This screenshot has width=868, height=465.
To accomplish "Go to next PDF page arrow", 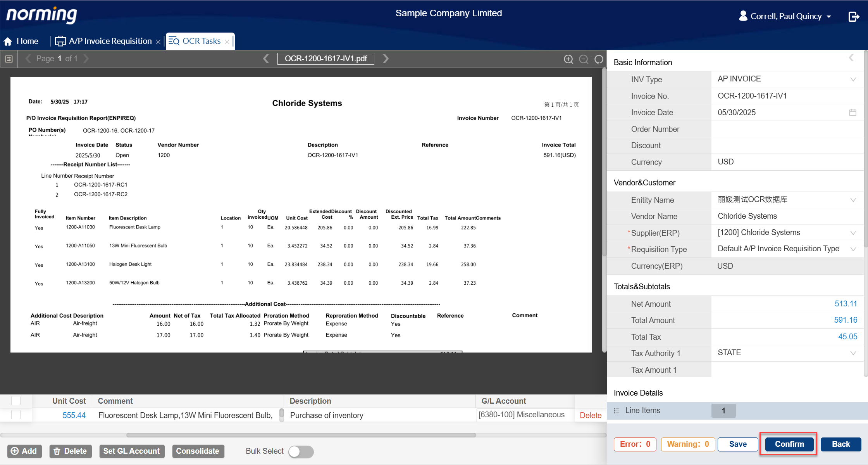I will tap(86, 59).
